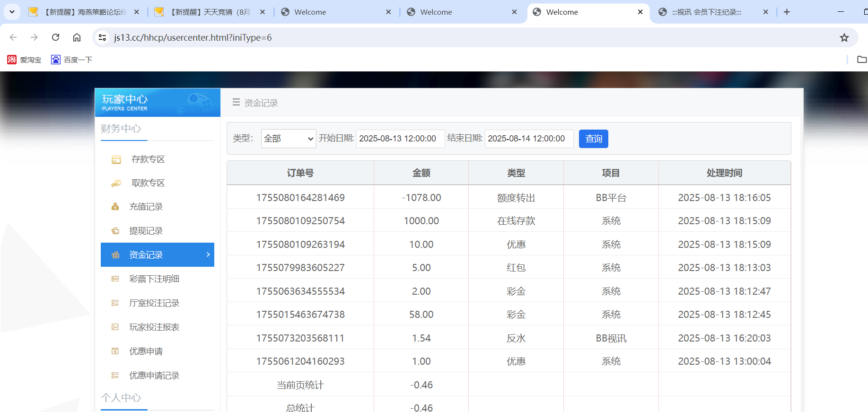The image size is (868, 412).
Task: Click the browser home icon
Action: [x=77, y=37]
